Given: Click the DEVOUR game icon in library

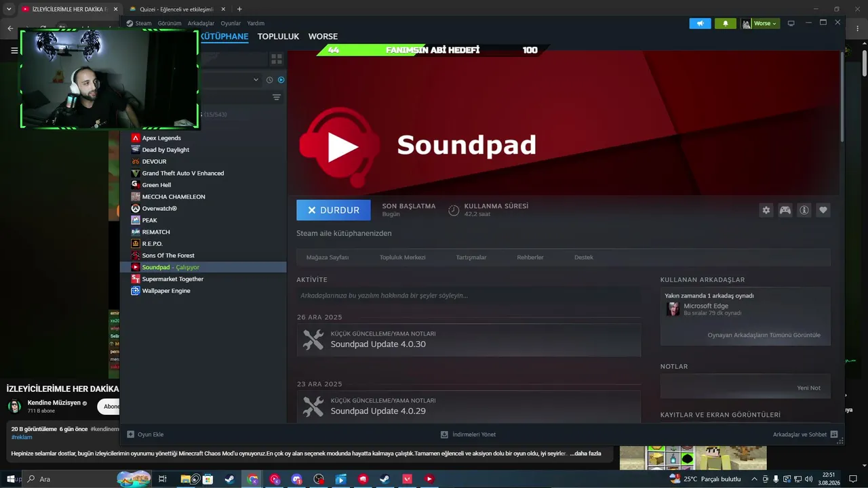Looking at the screenshot, I should (x=136, y=161).
